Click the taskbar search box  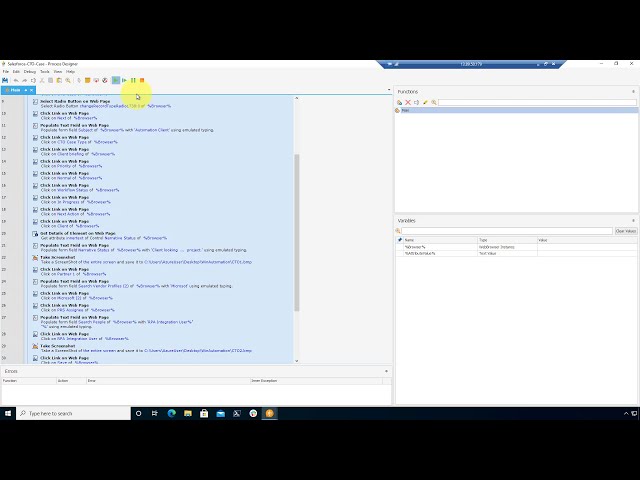[73, 413]
